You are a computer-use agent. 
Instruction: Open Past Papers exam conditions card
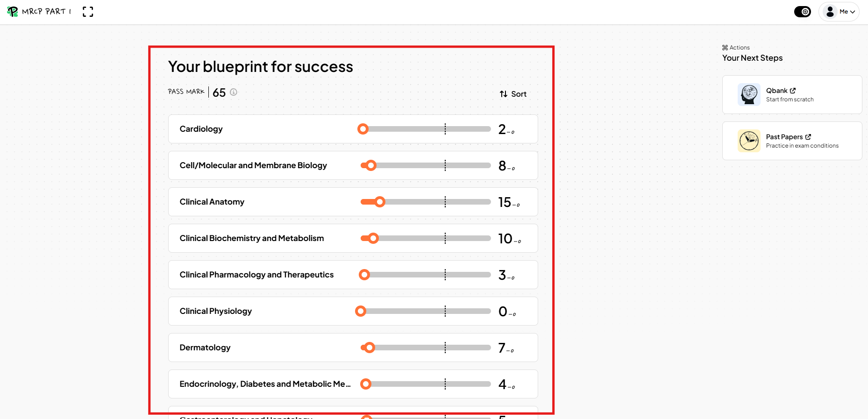tap(792, 141)
